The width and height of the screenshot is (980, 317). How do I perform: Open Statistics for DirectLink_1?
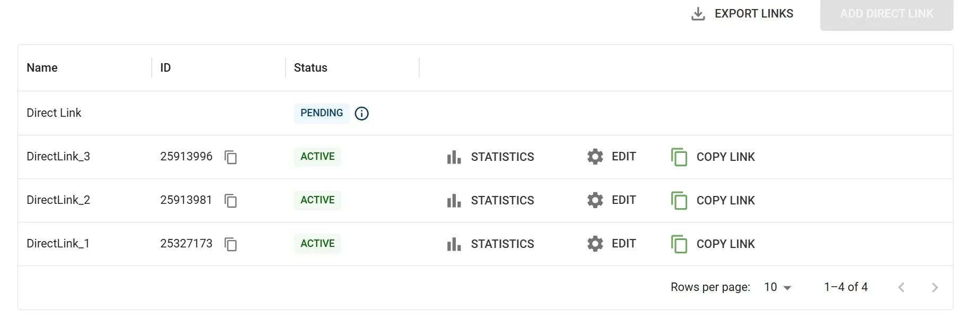(x=491, y=244)
